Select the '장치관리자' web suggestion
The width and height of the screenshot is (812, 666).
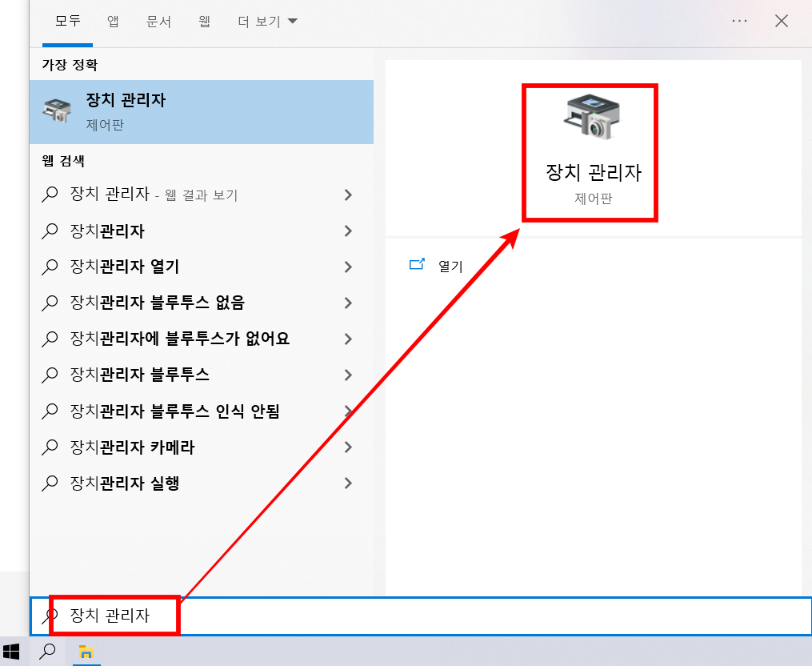pyautogui.click(x=202, y=231)
